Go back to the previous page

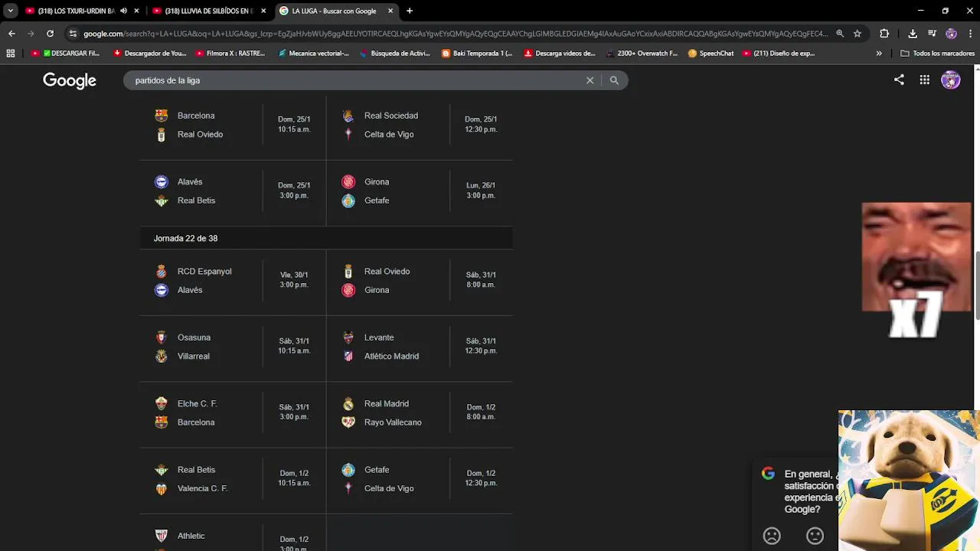pos(11,34)
